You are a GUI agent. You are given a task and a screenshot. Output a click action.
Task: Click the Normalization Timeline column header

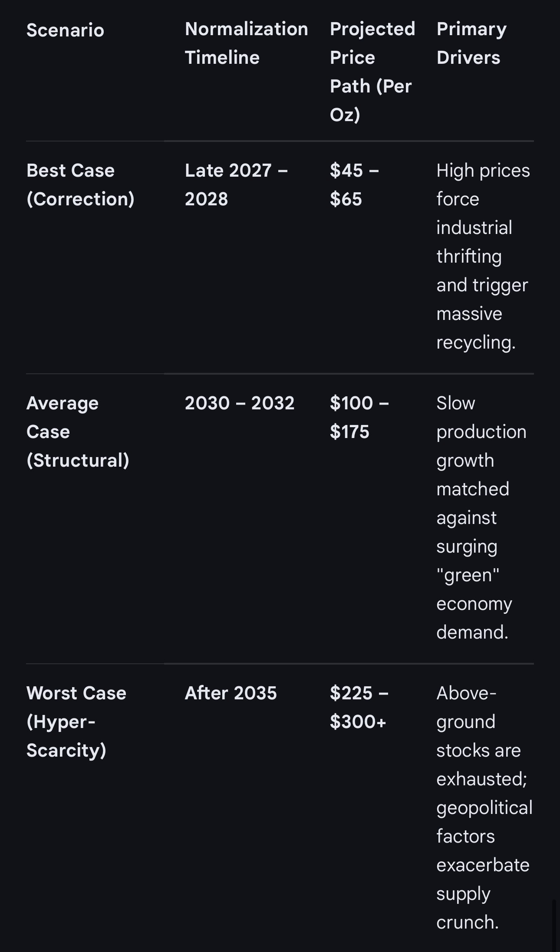pyautogui.click(x=246, y=43)
